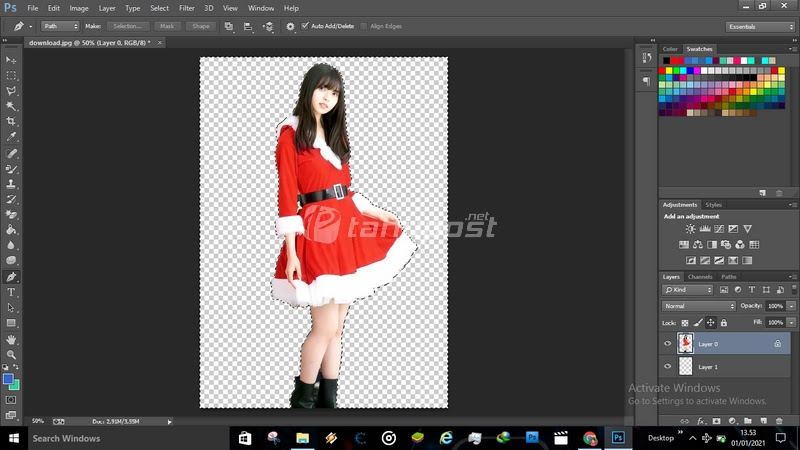Add a Curves adjustment
800x450 pixels.
(x=719, y=229)
